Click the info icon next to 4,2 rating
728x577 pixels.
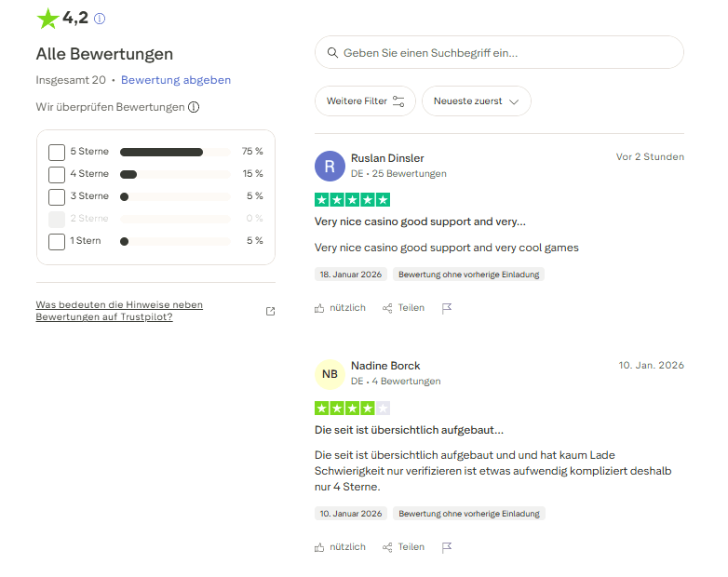click(100, 19)
